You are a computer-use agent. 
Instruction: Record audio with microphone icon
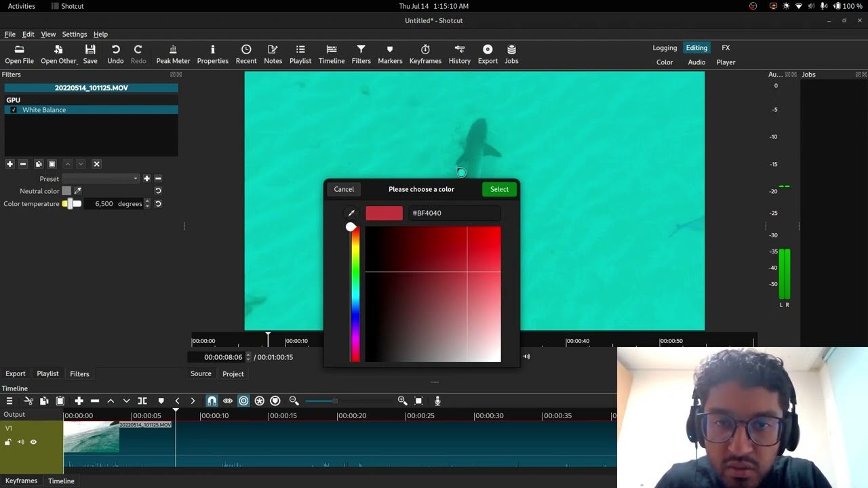[x=437, y=401]
